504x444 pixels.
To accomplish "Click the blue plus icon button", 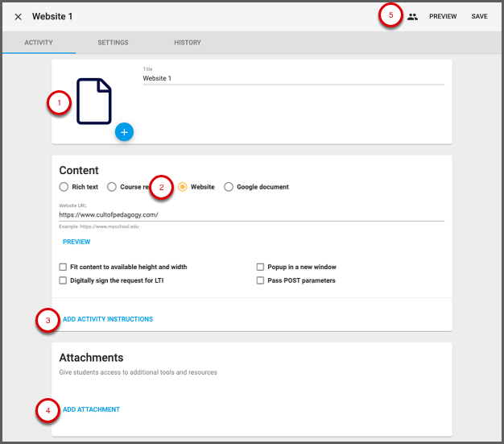I will coord(123,132).
